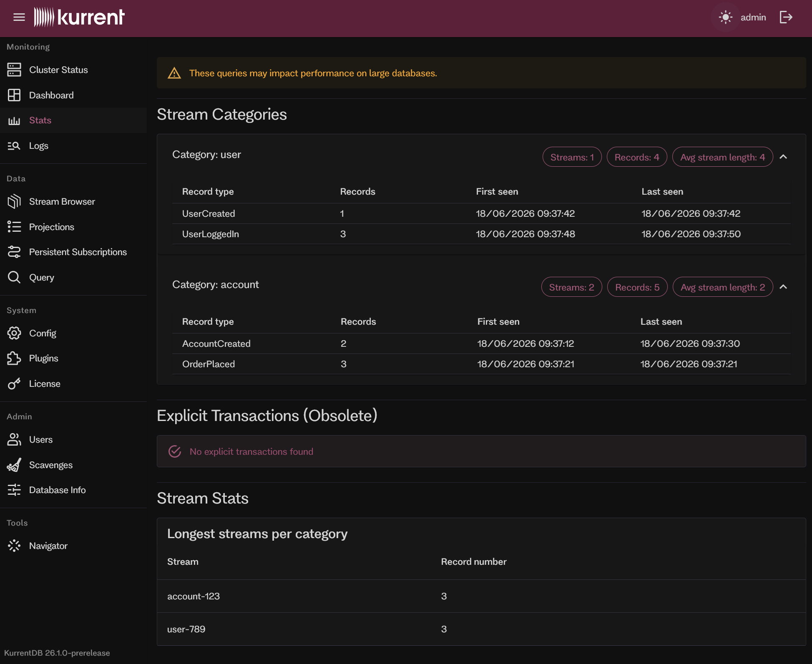Open Users admin page
The width and height of the screenshot is (812, 664).
(x=73, y=439)
